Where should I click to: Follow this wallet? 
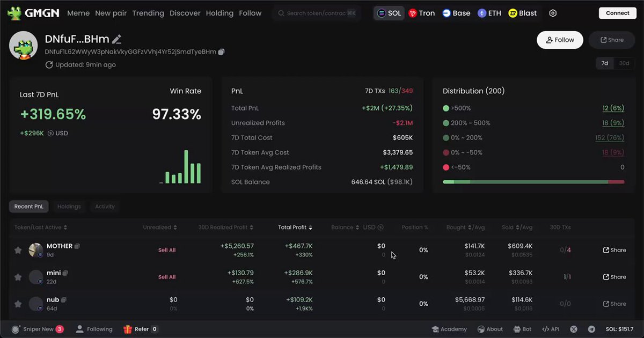click(560, 40)
